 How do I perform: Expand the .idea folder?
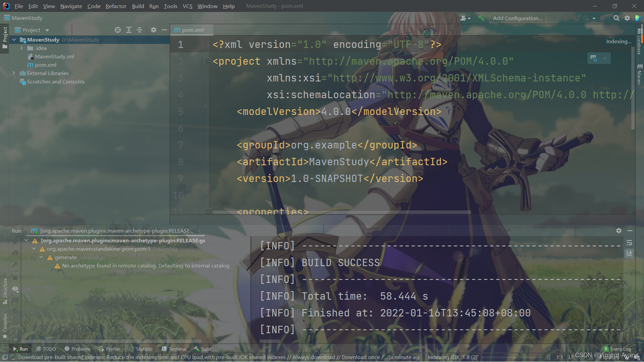click(21, 48)
